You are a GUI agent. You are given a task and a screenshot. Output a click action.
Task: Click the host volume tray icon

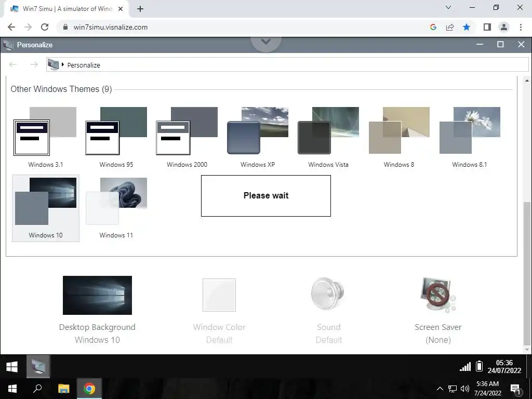click(465, 389)
